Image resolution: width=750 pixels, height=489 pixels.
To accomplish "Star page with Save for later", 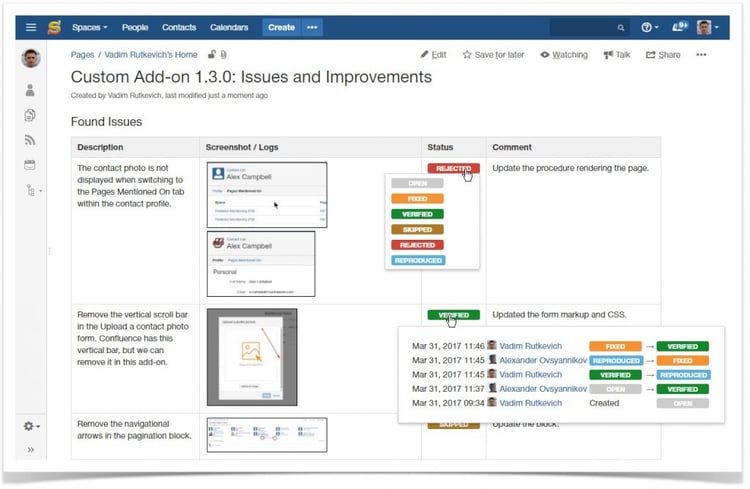I will pos(493,55).
